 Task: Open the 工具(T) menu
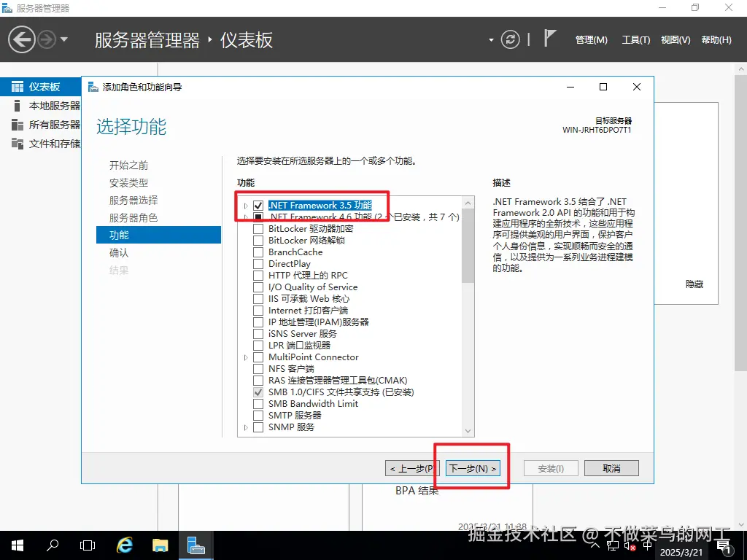(635, 40)
